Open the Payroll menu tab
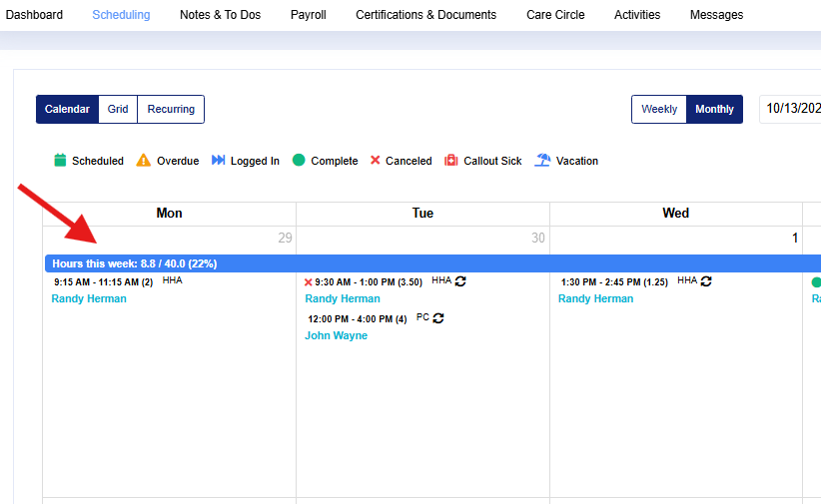 point(308,15)
